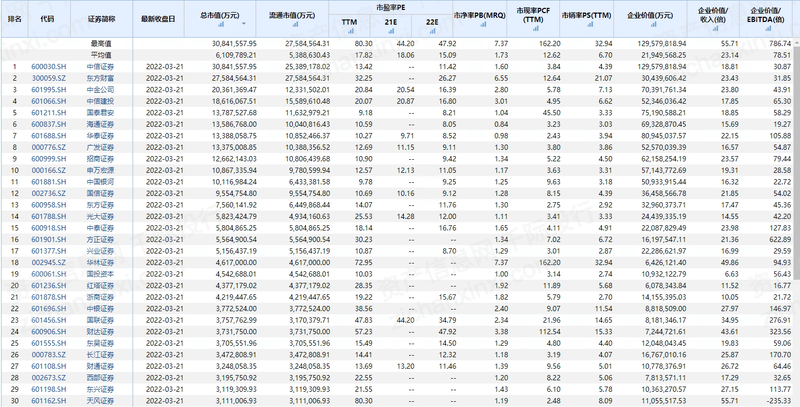Image resolution: width=800 pixels, height=407 pixels.
Task: Open the 中信证券 security name
Action: tap(101, 66)
